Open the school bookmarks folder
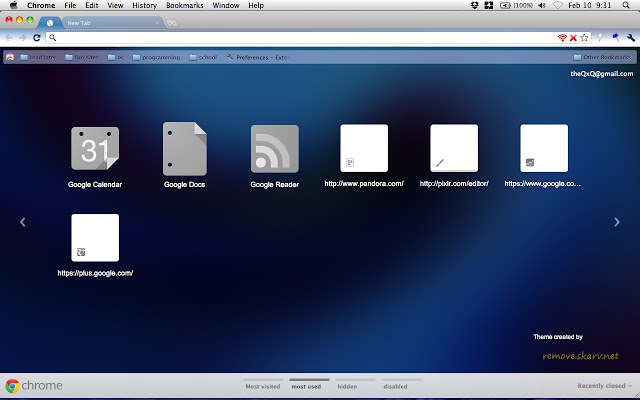The width and height of the screenshot is (640, 400). coord(203,57)
